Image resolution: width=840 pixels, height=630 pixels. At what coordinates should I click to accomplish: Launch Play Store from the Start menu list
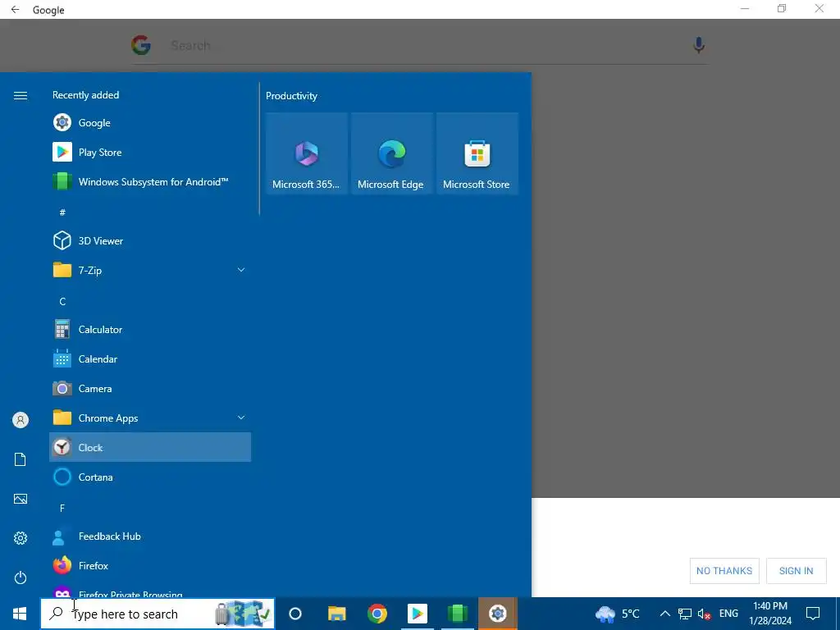point(150,152)
